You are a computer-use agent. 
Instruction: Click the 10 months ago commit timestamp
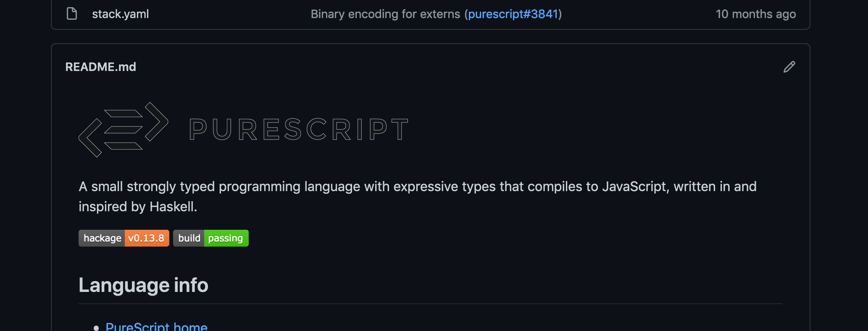pos(756,14)
